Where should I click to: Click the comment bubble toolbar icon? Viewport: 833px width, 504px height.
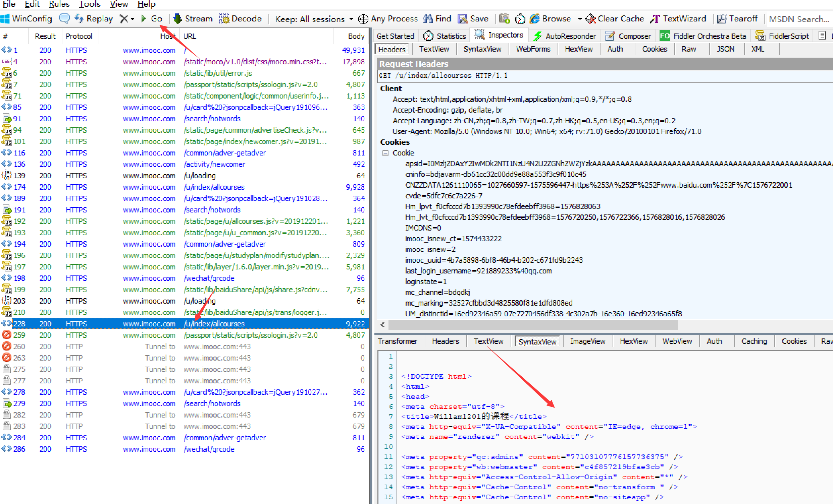pos(64,18)
